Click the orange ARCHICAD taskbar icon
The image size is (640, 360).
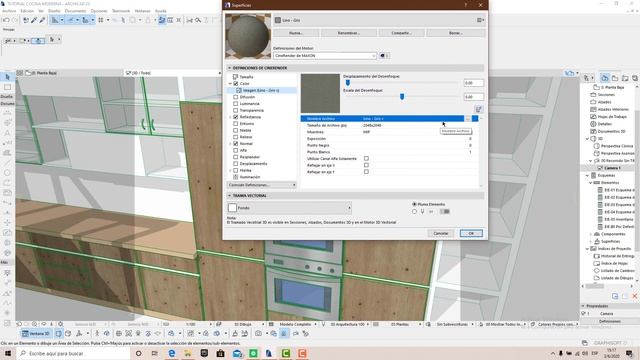pyautogui.click(x=302, y=353)
